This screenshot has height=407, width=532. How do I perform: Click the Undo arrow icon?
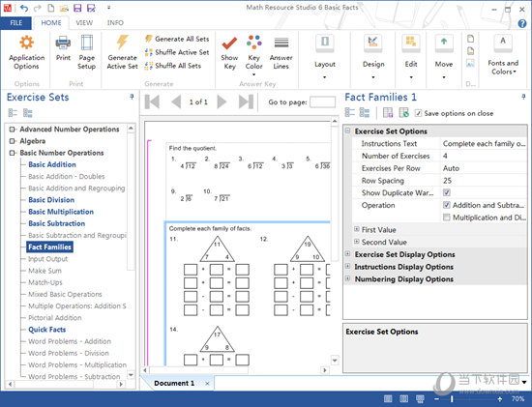tap(24, 8)
